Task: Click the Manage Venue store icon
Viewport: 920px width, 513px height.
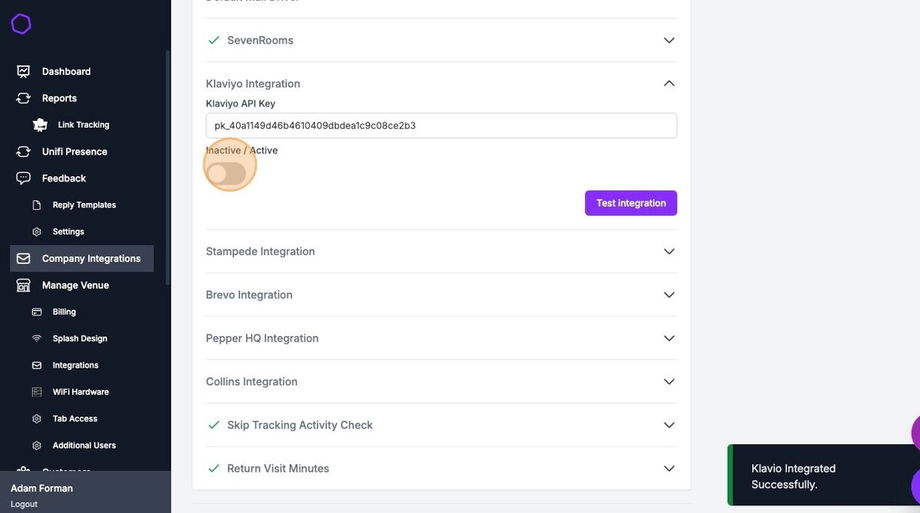Action: pyautogui.click(x=23, y=285)
